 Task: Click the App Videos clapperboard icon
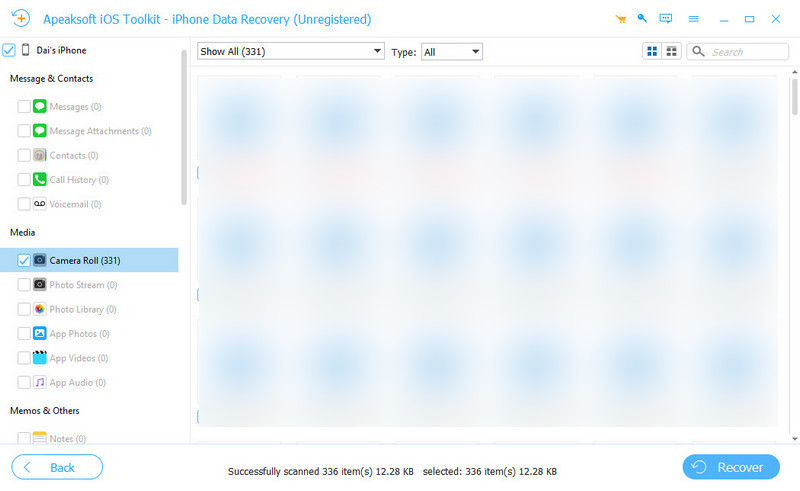coord(40,357)
